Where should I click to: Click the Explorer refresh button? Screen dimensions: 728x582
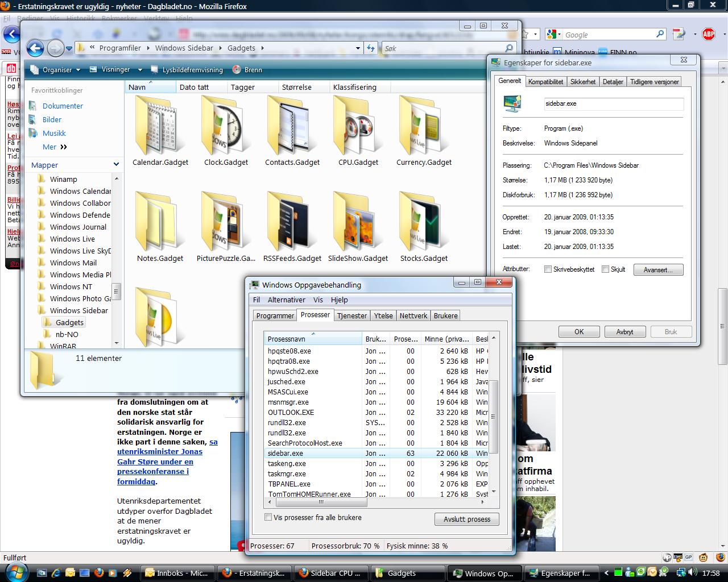[x=371, y=48]
